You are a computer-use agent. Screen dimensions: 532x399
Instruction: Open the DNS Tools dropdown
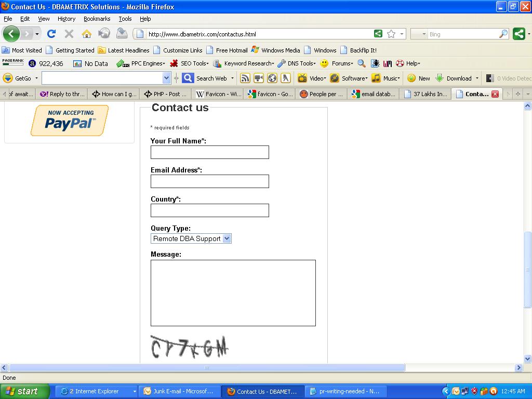click(297, 63)
